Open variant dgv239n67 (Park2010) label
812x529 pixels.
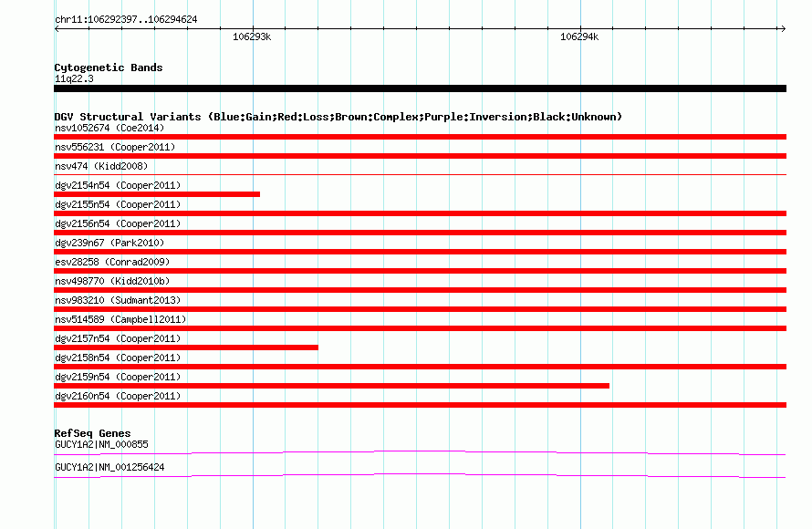click(109, 243)
